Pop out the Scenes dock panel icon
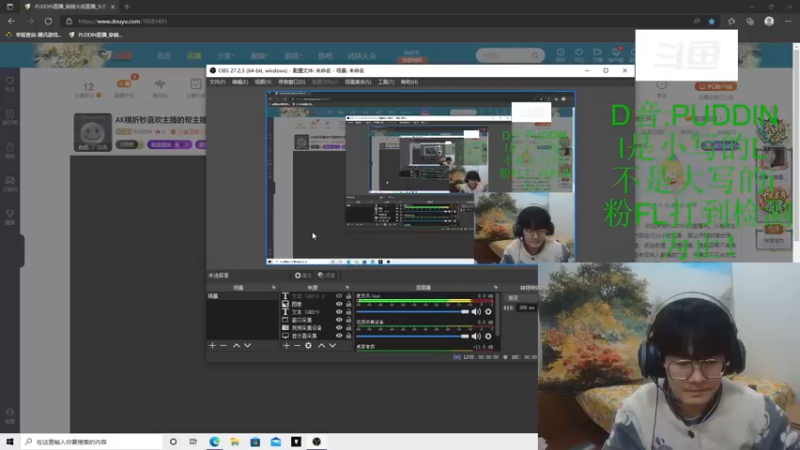This screenshot has height=450, width=800. [273, 288]
